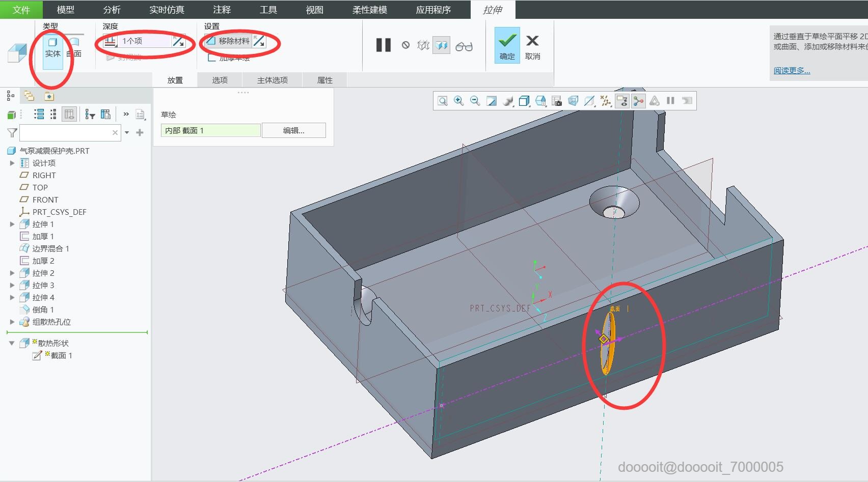The width and height of the screenshot is (868, 482).
Task: Expand more model tree tools chevron
Action: coord(126,114)
